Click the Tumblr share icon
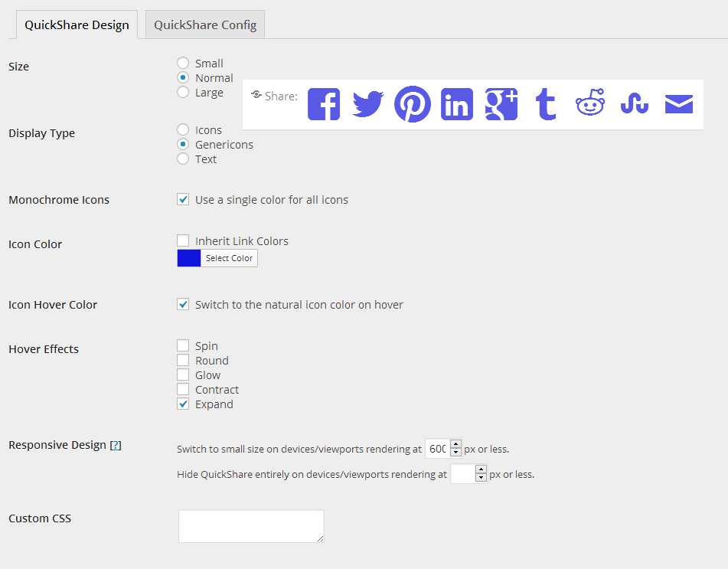Viewport: 728px width, 569px height. (546, 104)
